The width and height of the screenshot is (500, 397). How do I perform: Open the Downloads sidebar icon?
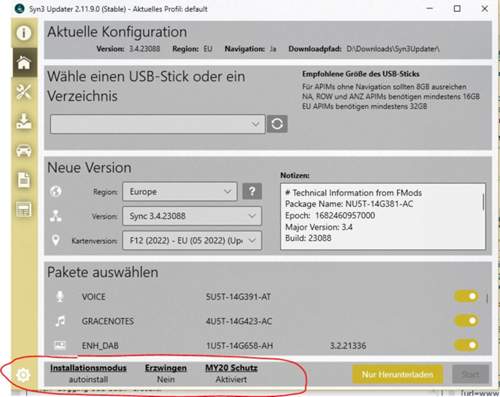point(24,121)
